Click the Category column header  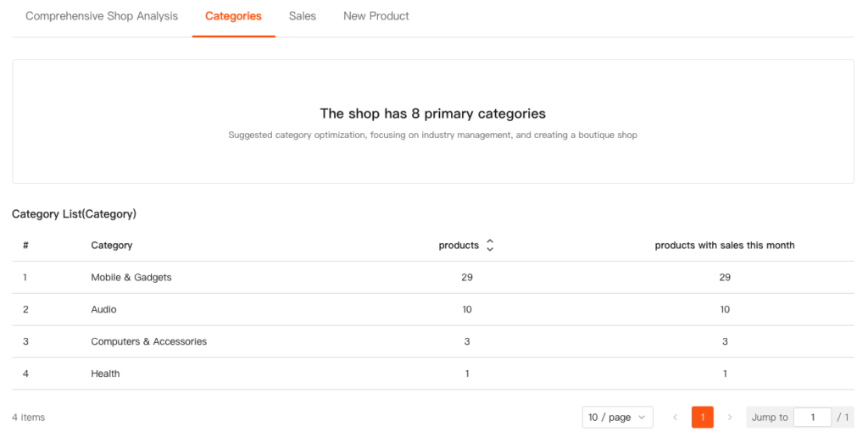tap(112, 246)
